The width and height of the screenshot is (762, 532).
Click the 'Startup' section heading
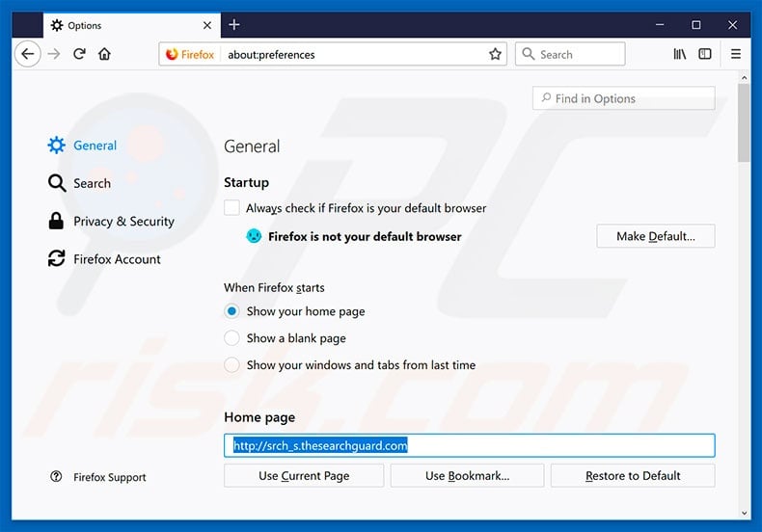tap(246, 182)
